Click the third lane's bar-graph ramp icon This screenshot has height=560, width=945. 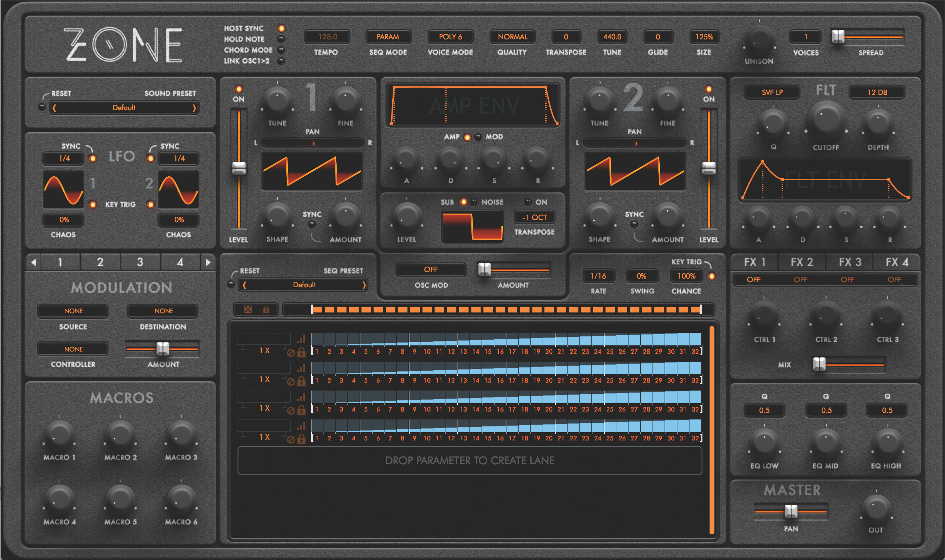pos(301,397)
